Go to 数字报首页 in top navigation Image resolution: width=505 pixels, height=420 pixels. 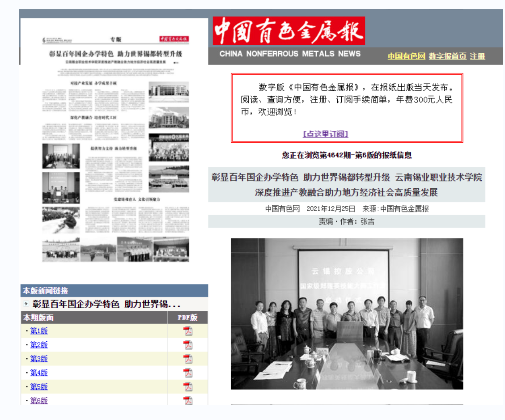click(x=447, y=56)
